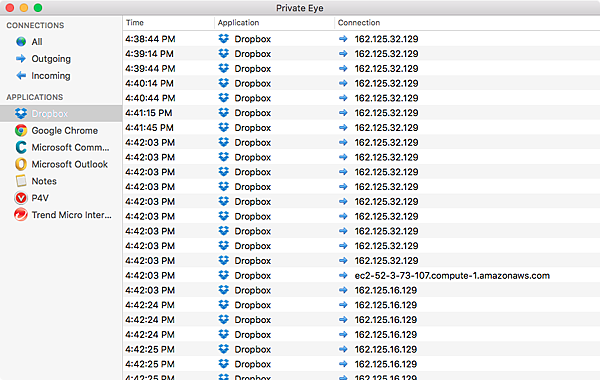Click the P4V icon
The image size is (600, 380).
pyautogui.click(x=21, y=198)
